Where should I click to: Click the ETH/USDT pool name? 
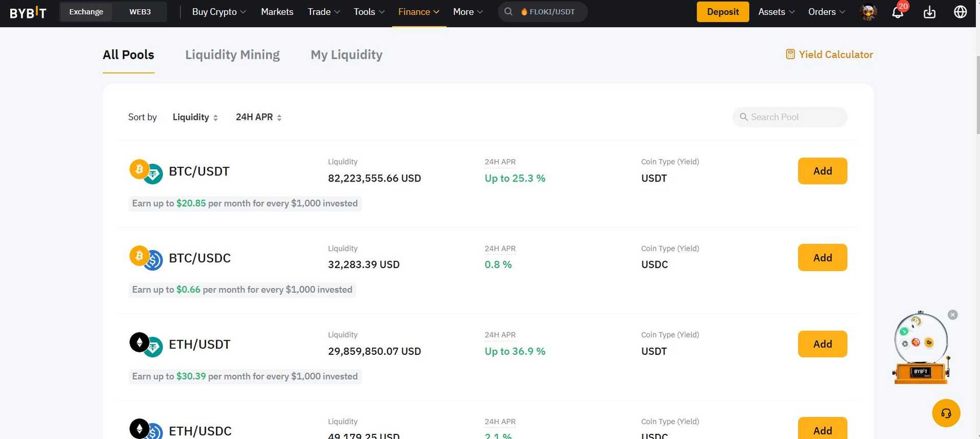coord(200,345)
